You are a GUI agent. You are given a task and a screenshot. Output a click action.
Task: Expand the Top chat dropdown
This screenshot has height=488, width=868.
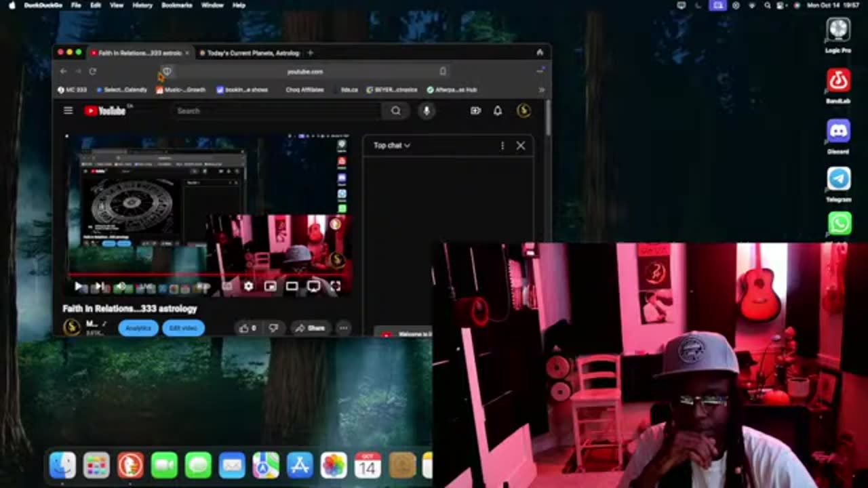pos(391,146)
